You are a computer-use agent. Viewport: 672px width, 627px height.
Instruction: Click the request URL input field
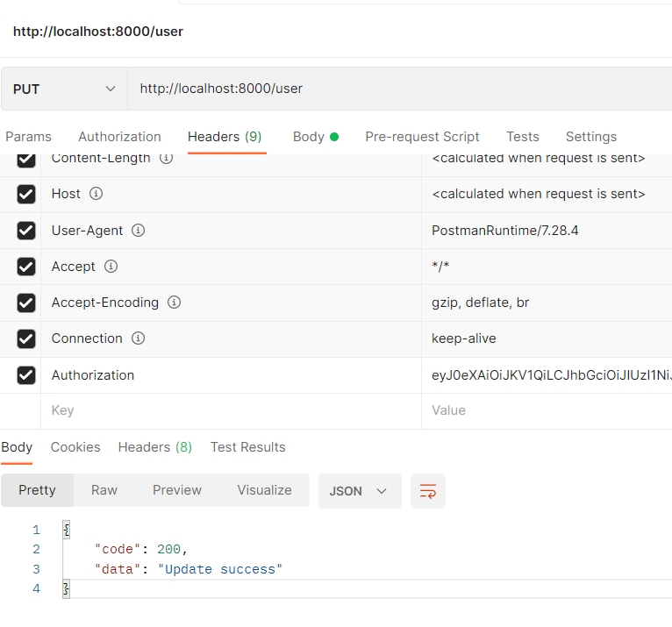tap(395, 89)
